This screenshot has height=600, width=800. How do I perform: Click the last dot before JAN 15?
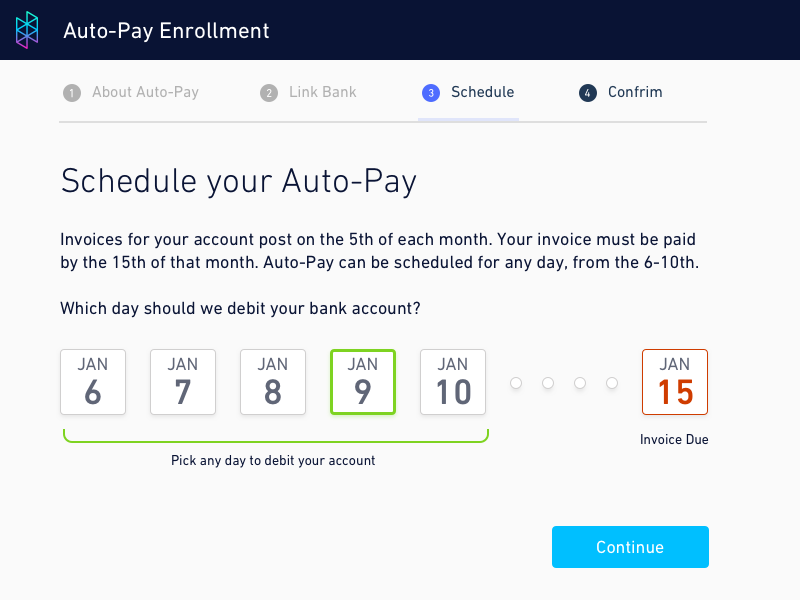pos(612,383)
